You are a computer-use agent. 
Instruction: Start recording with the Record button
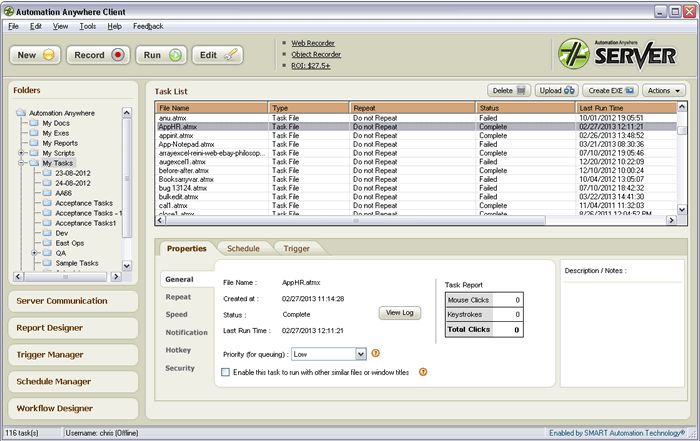[98, 55]
